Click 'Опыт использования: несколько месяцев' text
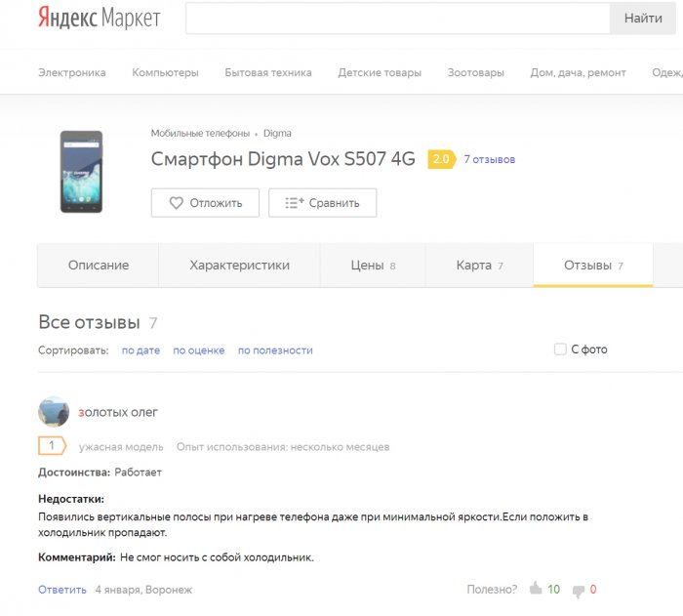 pos(283,447)
